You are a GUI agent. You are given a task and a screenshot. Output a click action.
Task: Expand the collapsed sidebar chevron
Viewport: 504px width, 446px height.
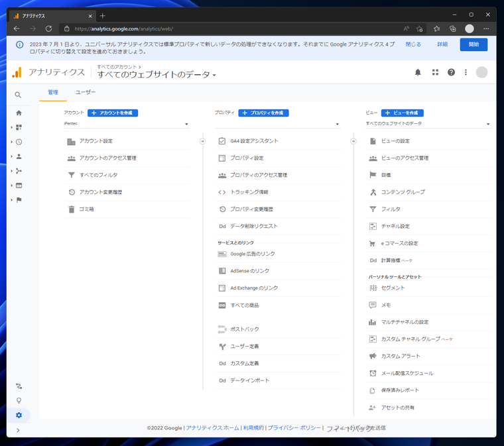18,430
